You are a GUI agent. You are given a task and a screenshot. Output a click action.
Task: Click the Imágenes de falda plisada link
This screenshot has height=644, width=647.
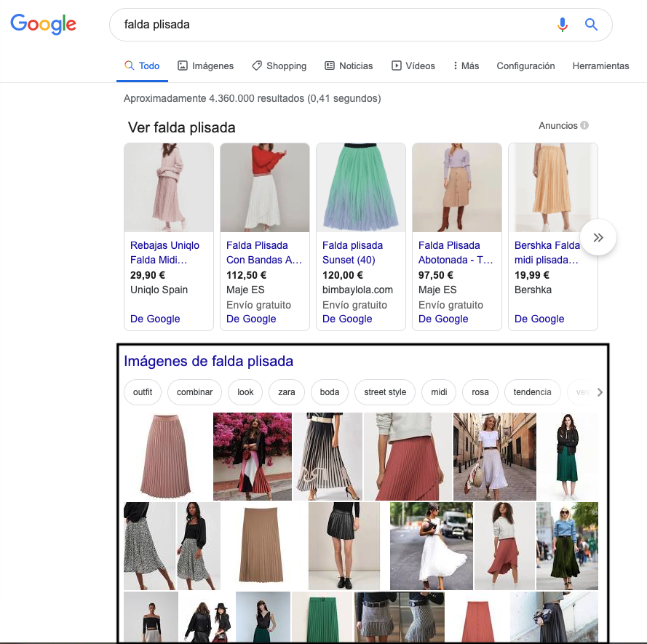point(209,361)
